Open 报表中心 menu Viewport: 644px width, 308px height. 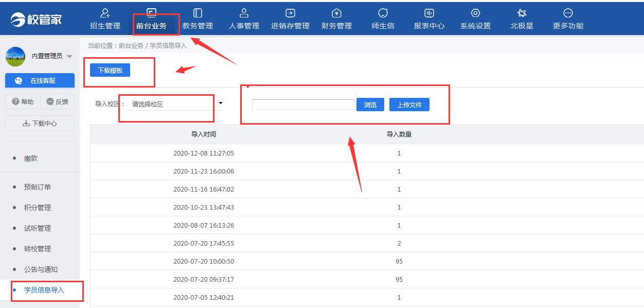(x=429, y=18)
